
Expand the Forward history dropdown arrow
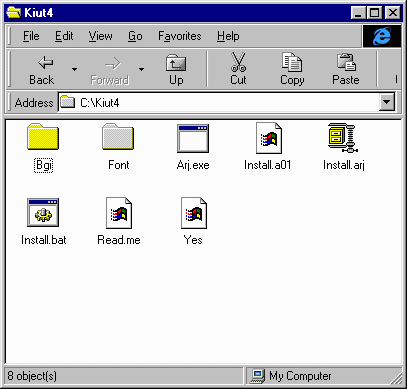pos(141,69)
